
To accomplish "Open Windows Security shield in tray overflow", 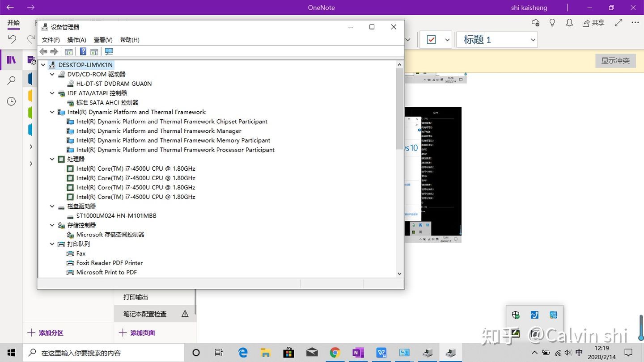I will [x=516, y=315].
